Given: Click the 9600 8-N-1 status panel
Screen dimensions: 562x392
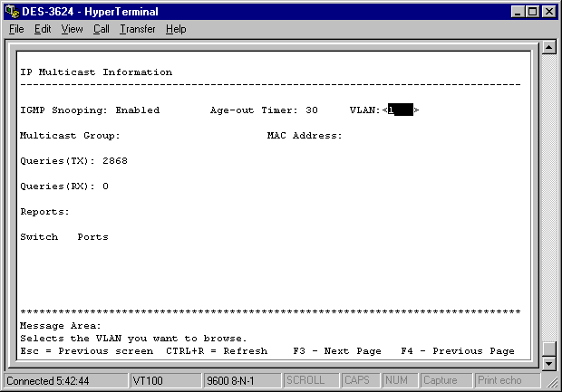Looking at the screenshot, I should click(x=240, y=380).
